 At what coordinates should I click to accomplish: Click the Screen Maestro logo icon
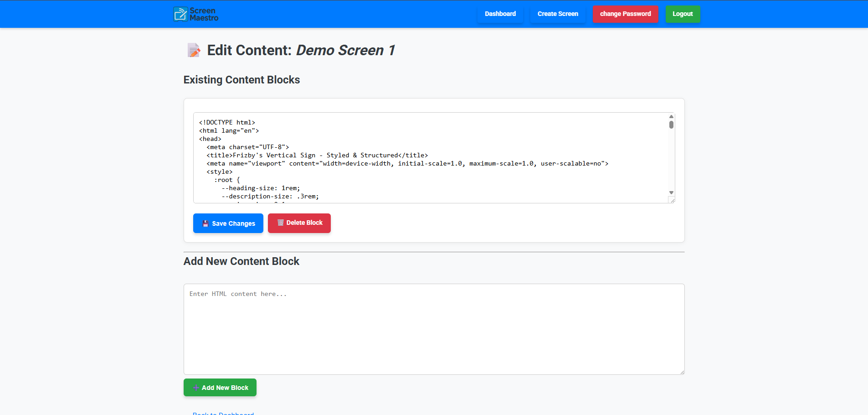(180, 14)
